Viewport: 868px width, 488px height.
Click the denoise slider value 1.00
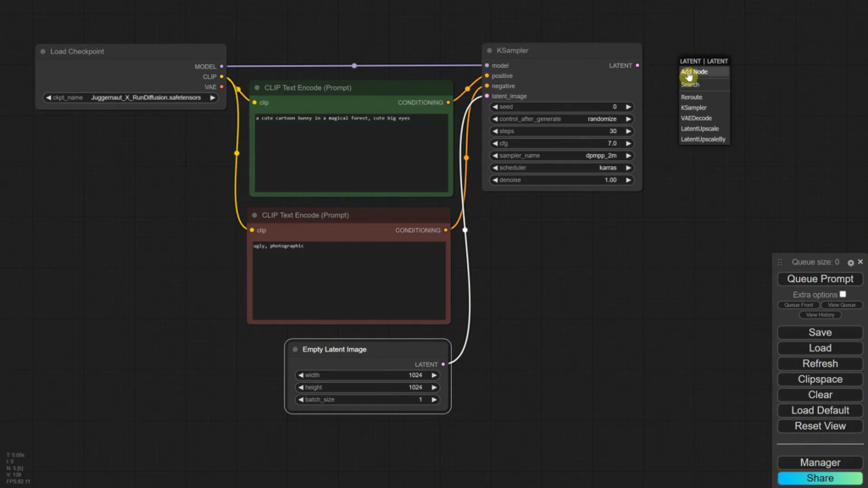pyautogui.click(x=610, y=180)
